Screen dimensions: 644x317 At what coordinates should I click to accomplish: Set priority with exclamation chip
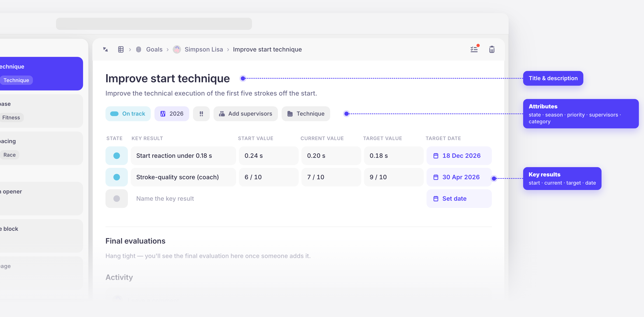click(x=201, y=114)
